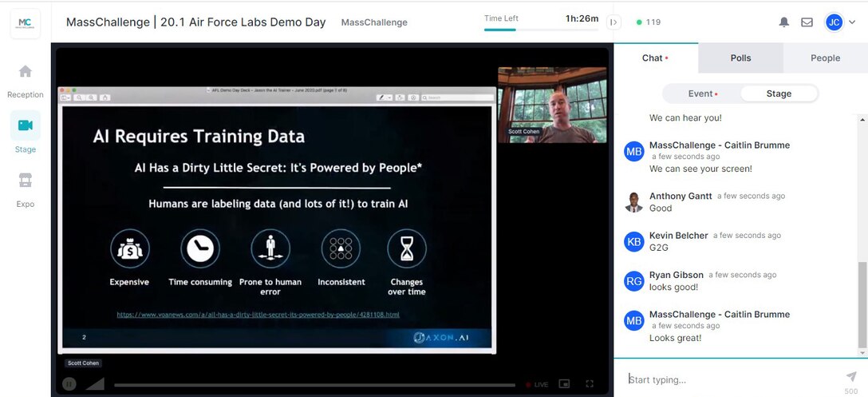This screenshot has height=397, width=868.
Task: Click the 'G2G' chat message
Action: [x=659, y=248]
